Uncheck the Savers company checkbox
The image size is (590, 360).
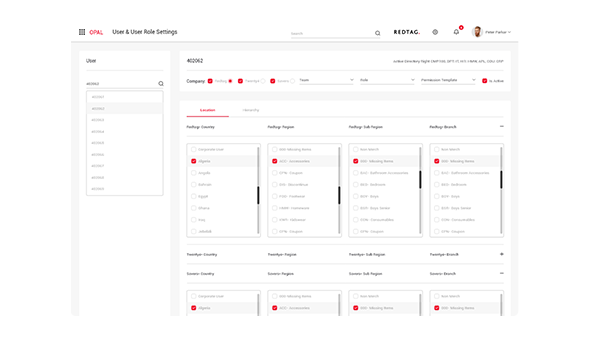[272, 81]
